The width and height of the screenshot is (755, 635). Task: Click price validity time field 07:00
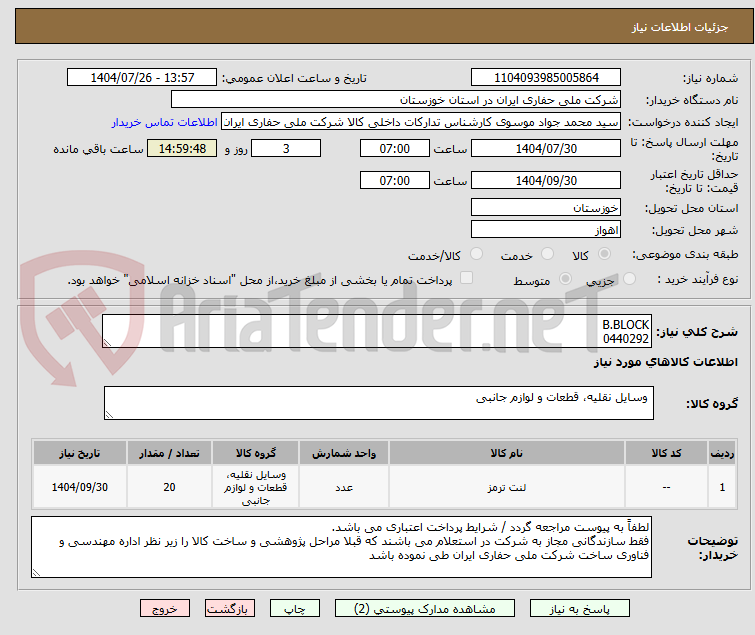point(394,181)
